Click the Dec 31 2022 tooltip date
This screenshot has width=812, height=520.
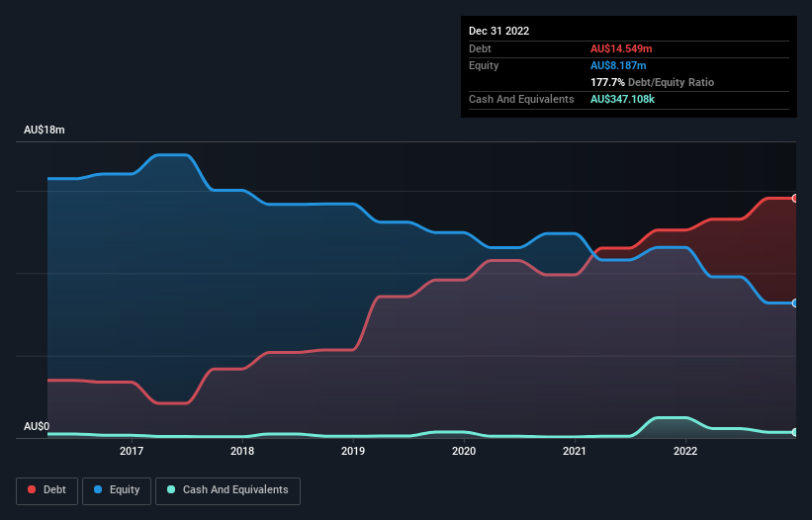[x=499, y=31]
